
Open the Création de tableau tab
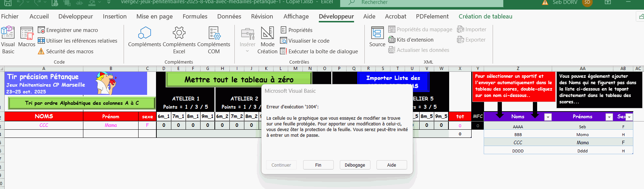point(485,16)
